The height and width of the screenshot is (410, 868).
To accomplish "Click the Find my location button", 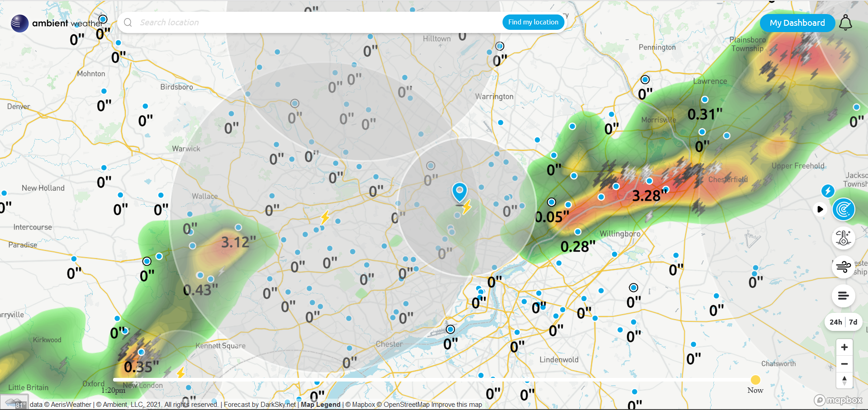I will [533, 22].
